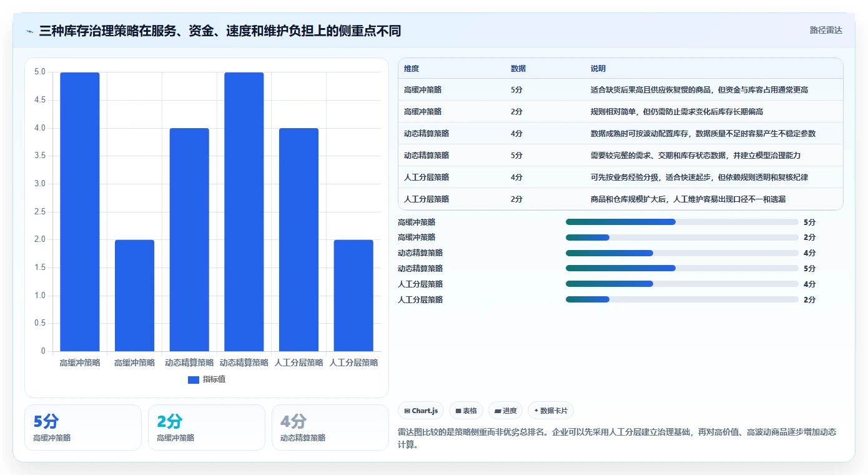Click the 高缓冲策略 progress bar showing 2分
The width and height of the screenshot is (868, 475).
[682, 237]
